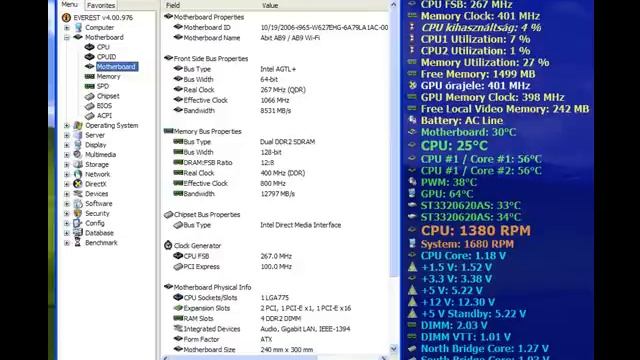The width and height of the screenshot is (640, 360).
Task: Click the vertical scrollbar thumb of details list
Action: coord(393,143)
